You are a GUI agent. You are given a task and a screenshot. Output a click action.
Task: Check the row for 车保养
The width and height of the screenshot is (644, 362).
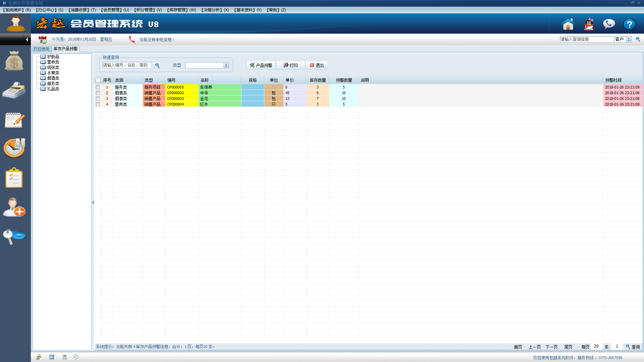98,87
